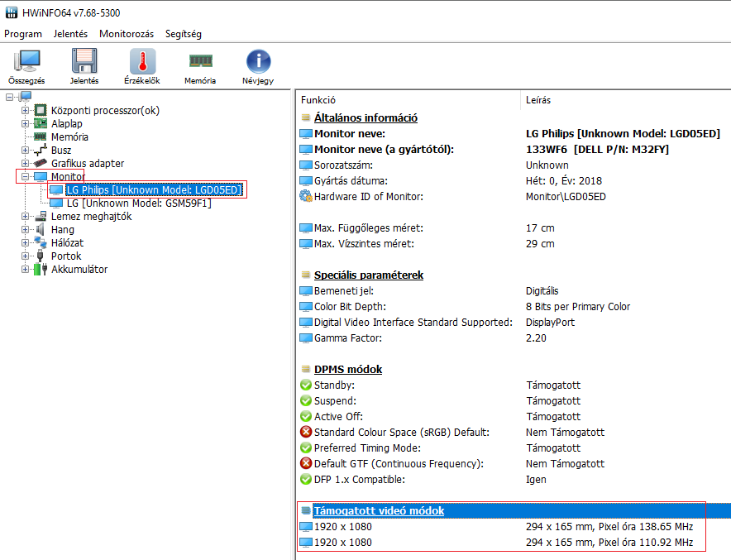Open the Névjegy info icon
Image resolution: width=731 pixels, height=560 pixels.
click(258, 63)
